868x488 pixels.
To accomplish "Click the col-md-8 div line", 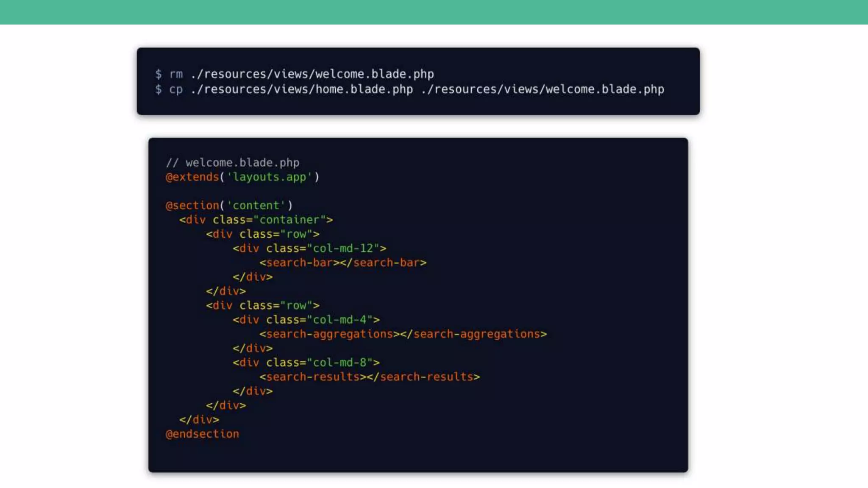I will pyautogui.click(x=306, y=363).
